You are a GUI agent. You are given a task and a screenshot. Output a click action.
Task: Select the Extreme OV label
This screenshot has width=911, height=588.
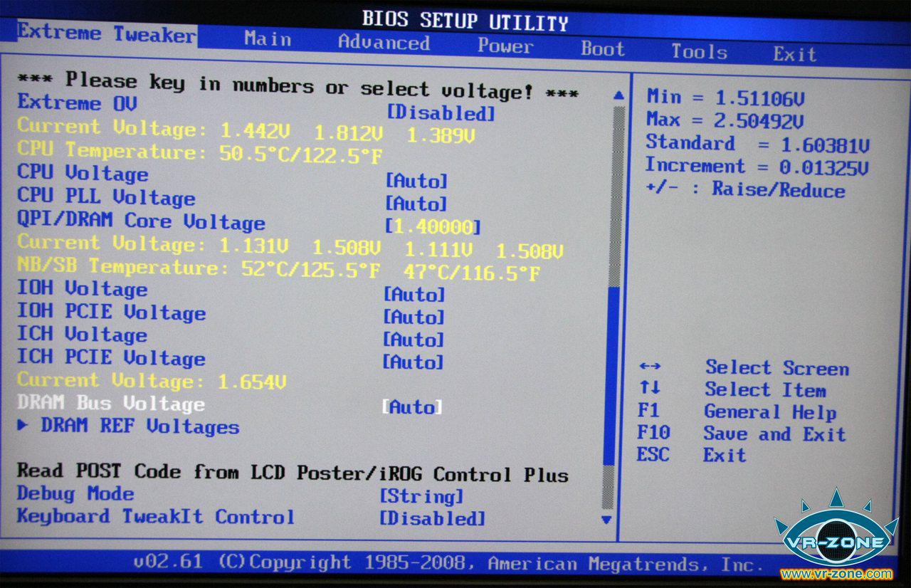pyautogui.click(x=77, y=103)
